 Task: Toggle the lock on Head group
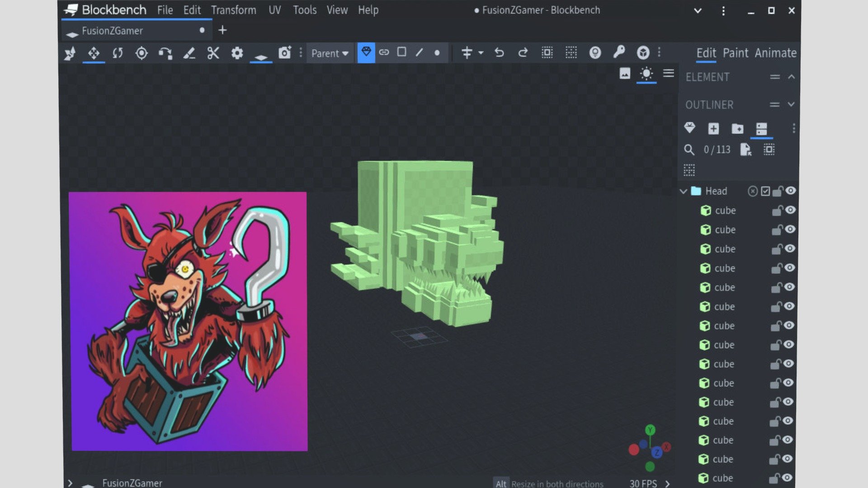(x=778, y=191)
